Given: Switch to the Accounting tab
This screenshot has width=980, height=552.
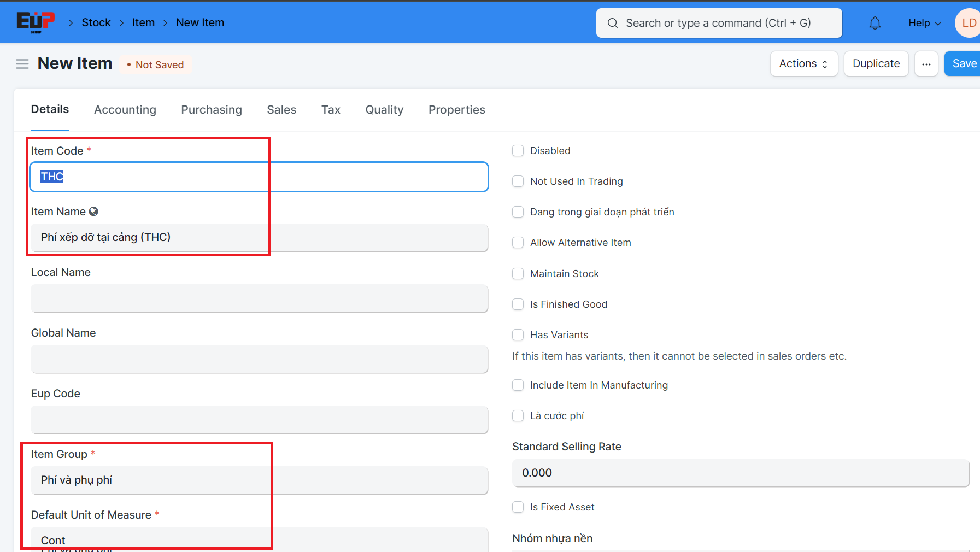Looking at the screenshot, I should pos(125,110).
